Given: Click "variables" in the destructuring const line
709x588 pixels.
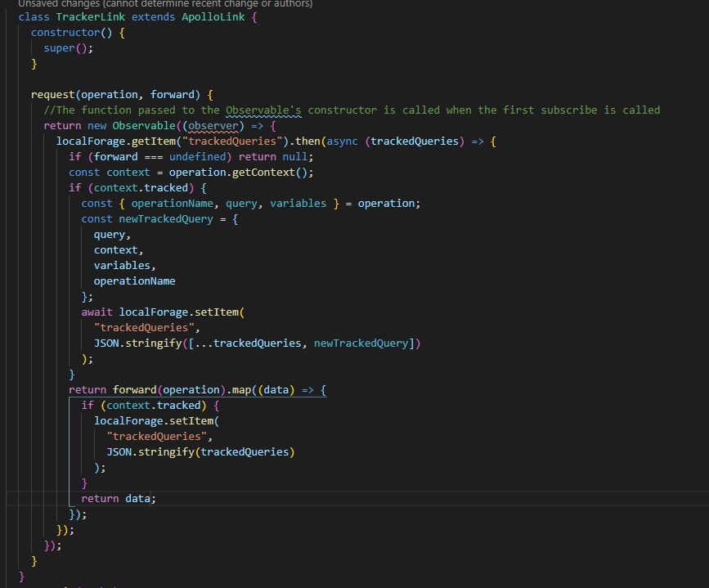Looking at the screenshot, I should tap(298, 204).
